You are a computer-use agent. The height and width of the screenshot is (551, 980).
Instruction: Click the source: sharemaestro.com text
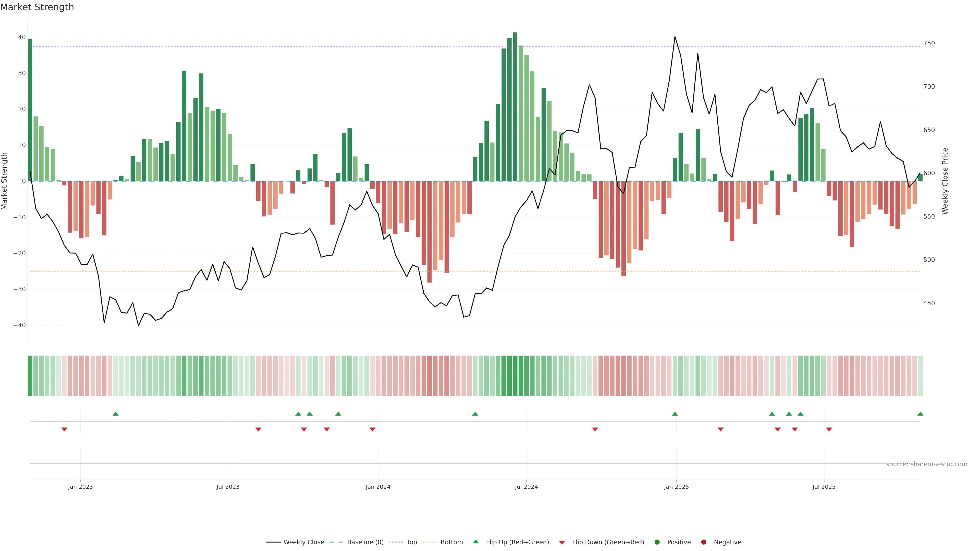coord(926,464)
